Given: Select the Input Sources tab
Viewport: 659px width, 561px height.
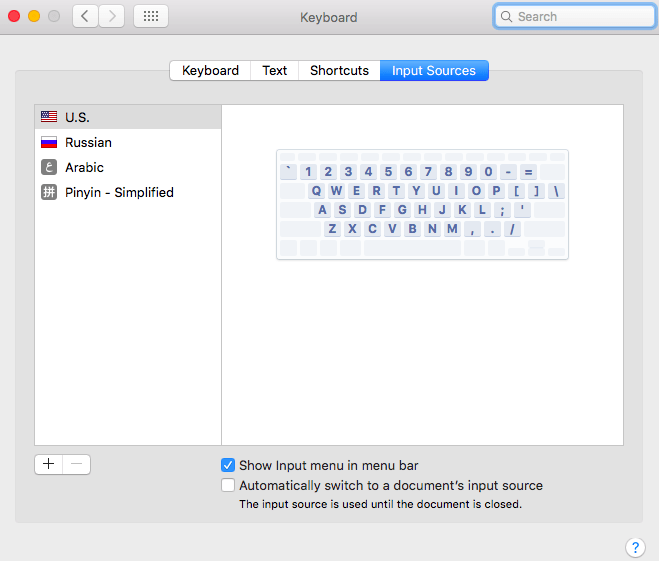Looking at the screenshot, I should (434, 70).
